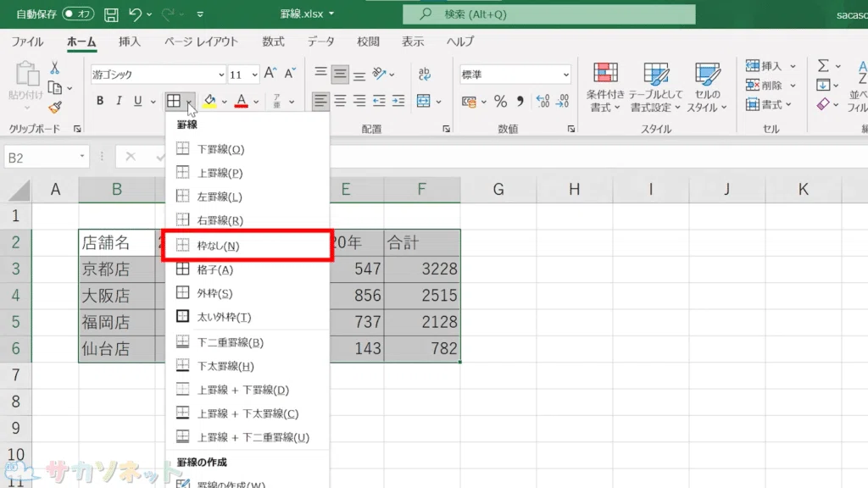Viewport: 868px width, 488px height.
Task: Click the Merge and Center icon
Action: (424, 101)
